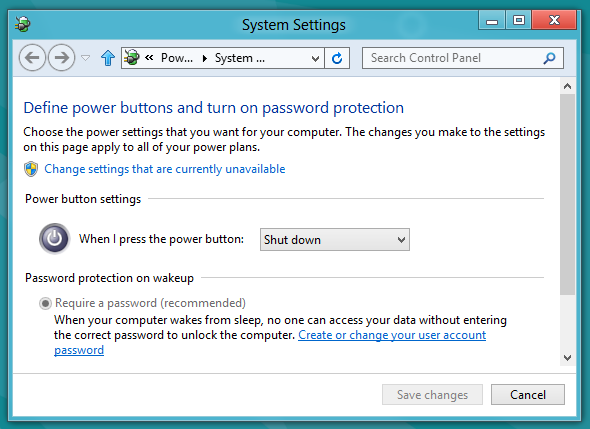Image resolution: width=590 pixels, height=429 pixels.
Task: Open Change settings that are currently unavailable
Action: tap(164, 169)
